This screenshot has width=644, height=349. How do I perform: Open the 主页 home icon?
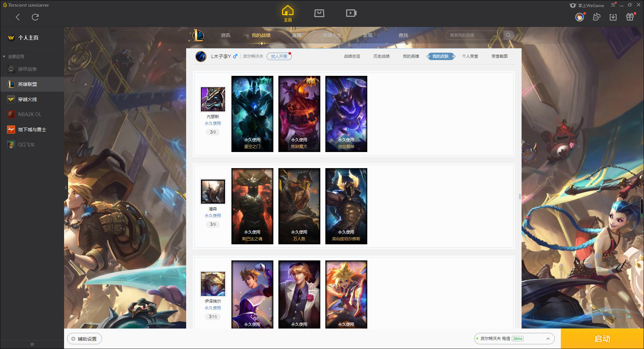(x=288, y=14)
